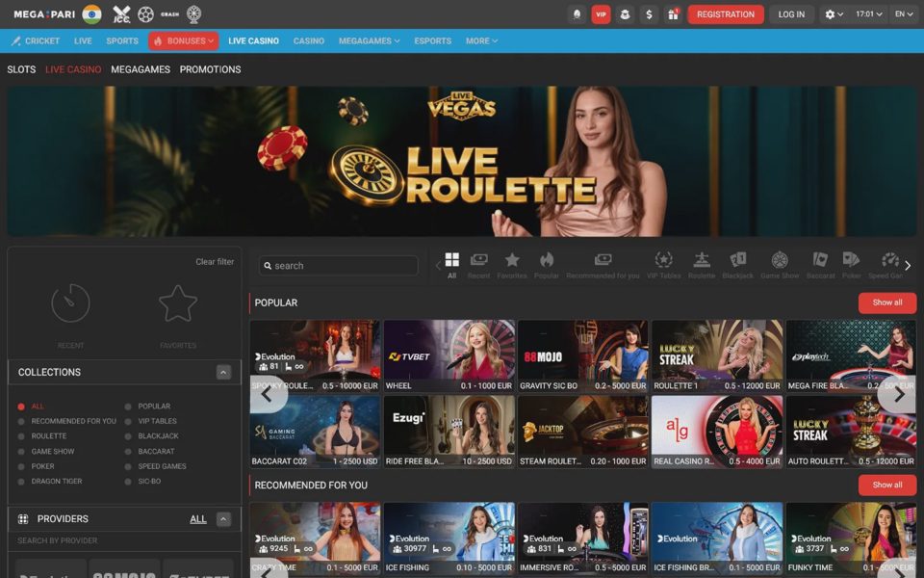Open Recent clock icon in sidebar

[70, 303]
